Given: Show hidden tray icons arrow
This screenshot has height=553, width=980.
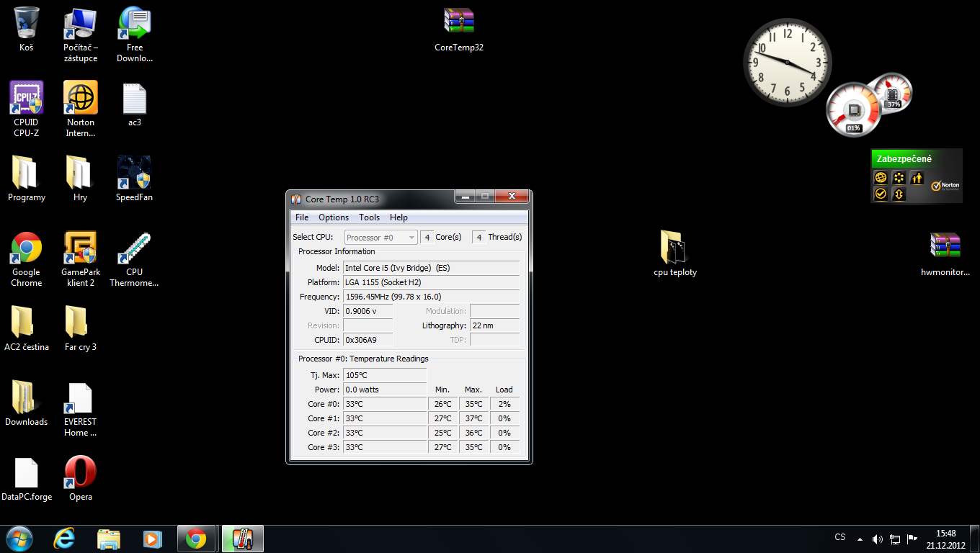Looking at the screenshot, I should (x=860, y=539).
